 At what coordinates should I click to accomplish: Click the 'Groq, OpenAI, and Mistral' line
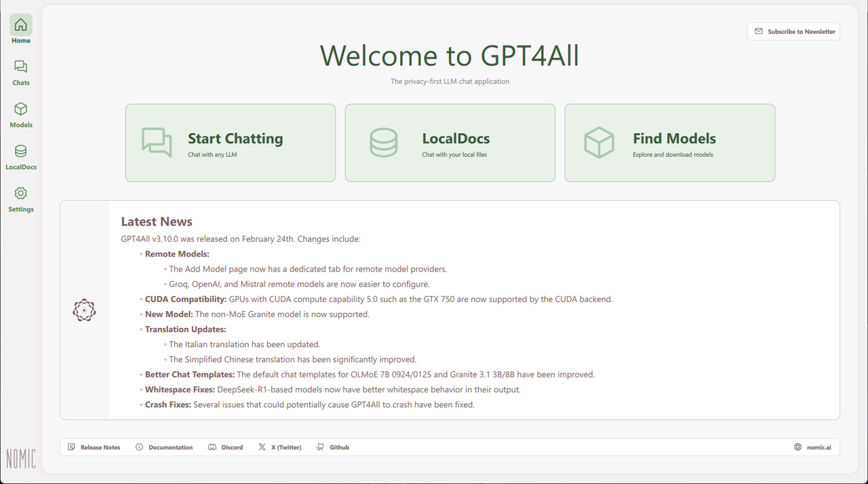(299, 284)
